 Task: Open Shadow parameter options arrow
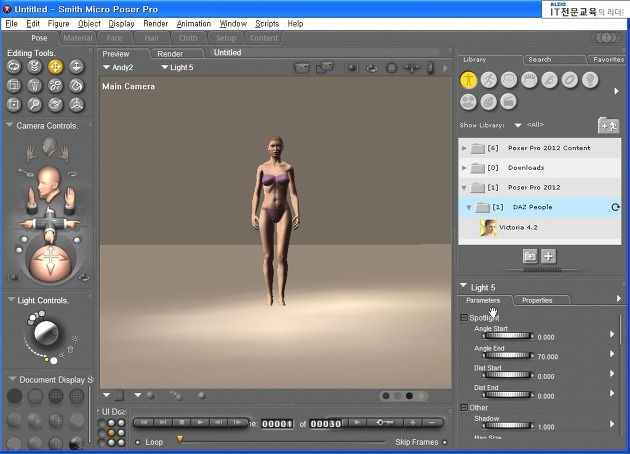pyautogui.click(x=612, y=424)
